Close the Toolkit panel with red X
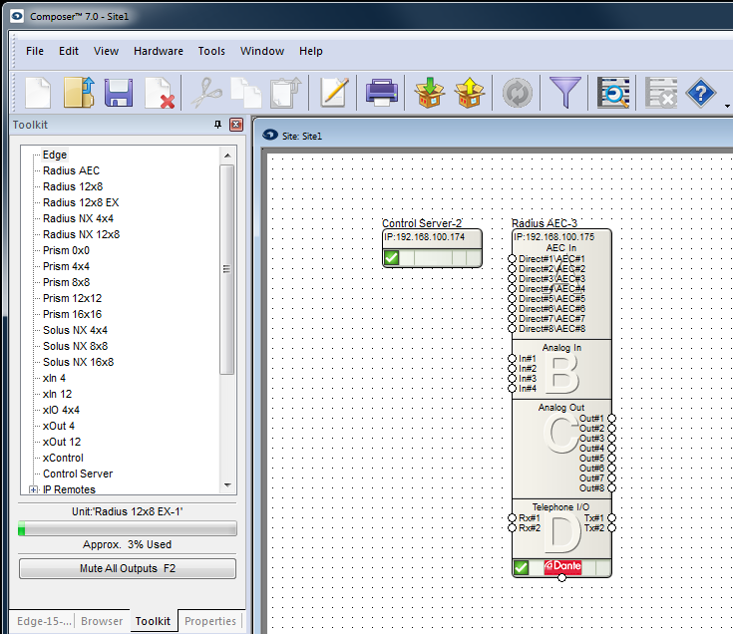The height and width of the screenshot is (634, 733). click(236, 124)
